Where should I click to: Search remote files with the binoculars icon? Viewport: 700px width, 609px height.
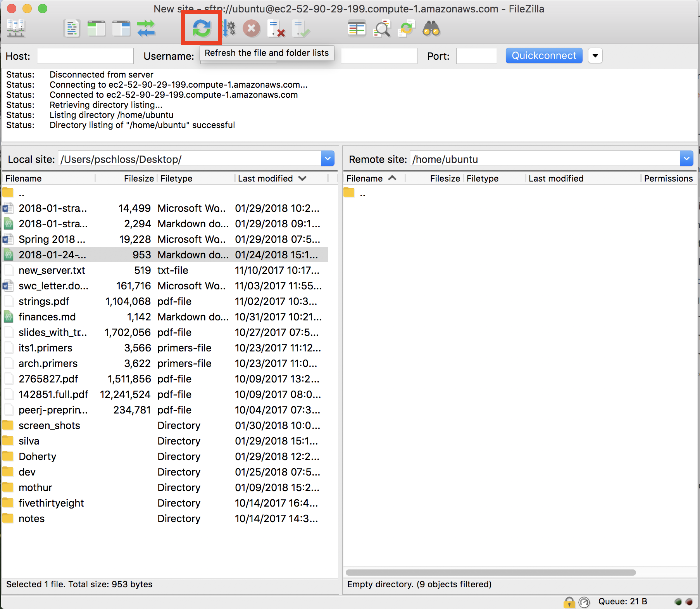(x=431, y=29)
